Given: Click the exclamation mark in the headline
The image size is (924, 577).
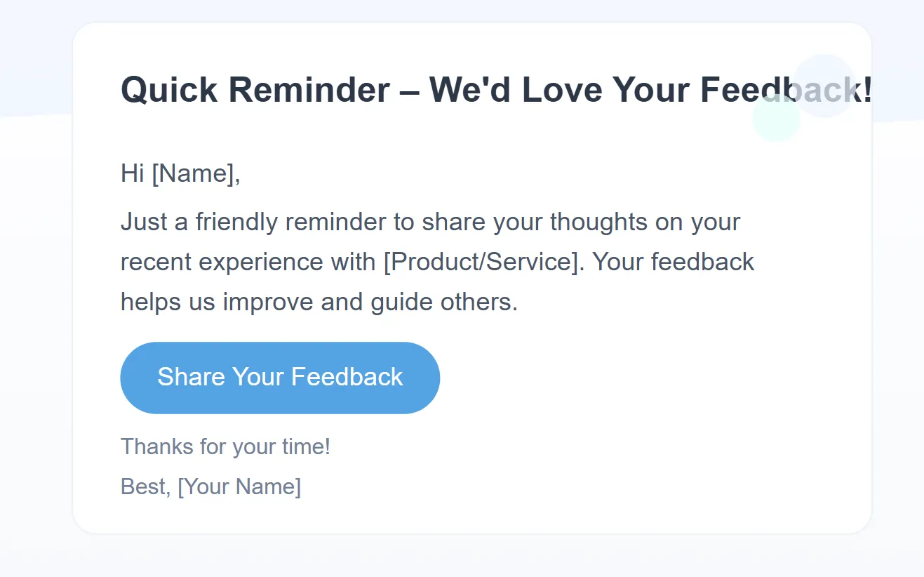Looking at the screenshot, I should pyautogui.click(x=867, y=89).
